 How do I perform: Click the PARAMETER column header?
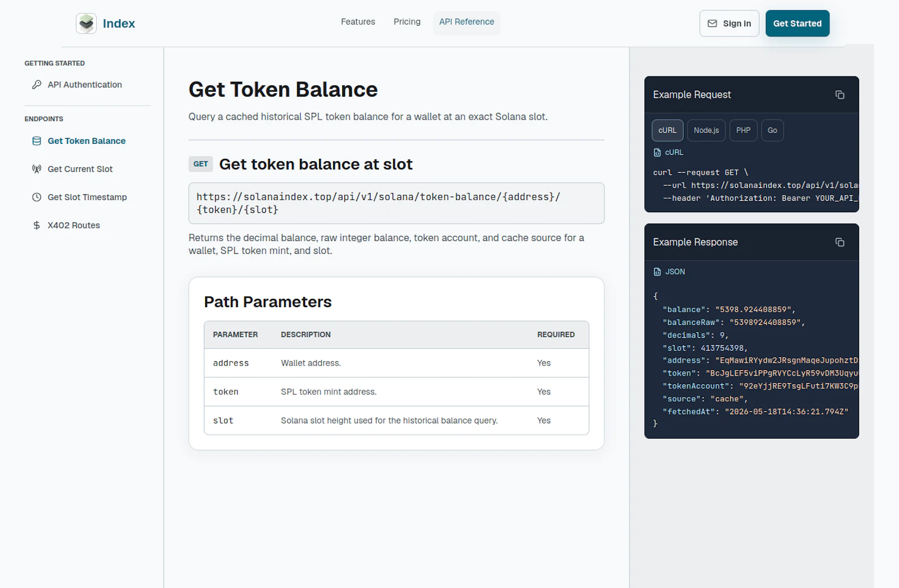coord(235,335)
